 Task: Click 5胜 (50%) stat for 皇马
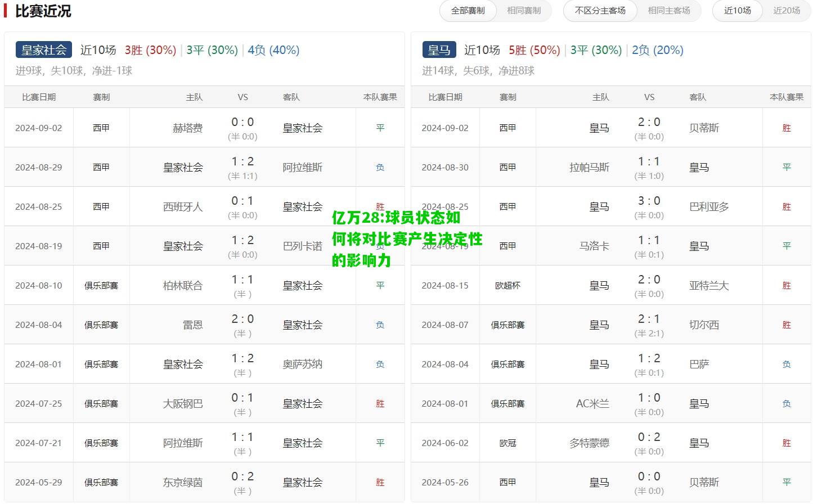pos(534,50)
